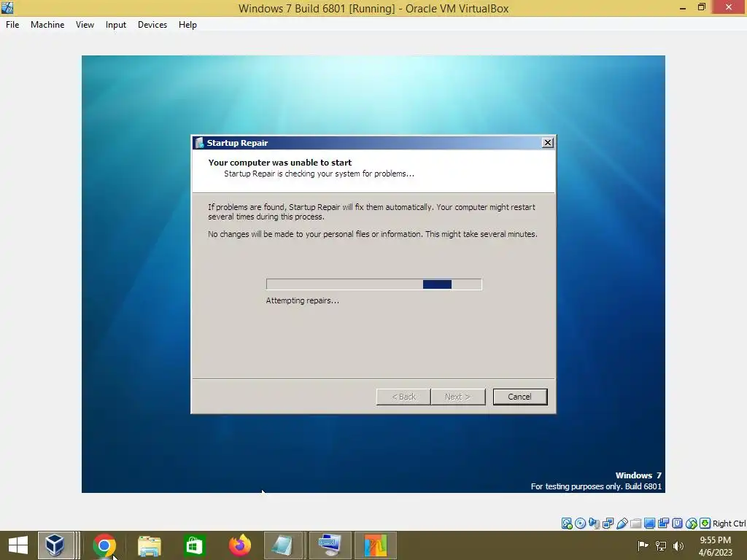Click the VirtualBox taskbar icon
Image resolution: width=747 pixels, height=560 pixels.
(x=55, y=545)
